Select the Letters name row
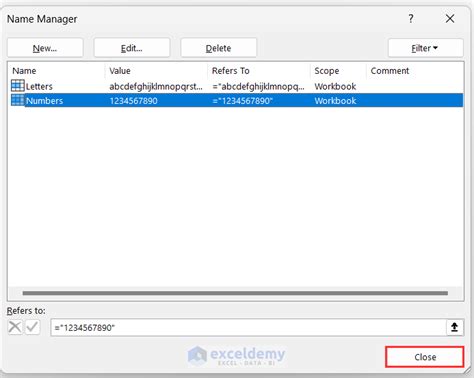This screenshot has width=474, height=378. (236, 86)
